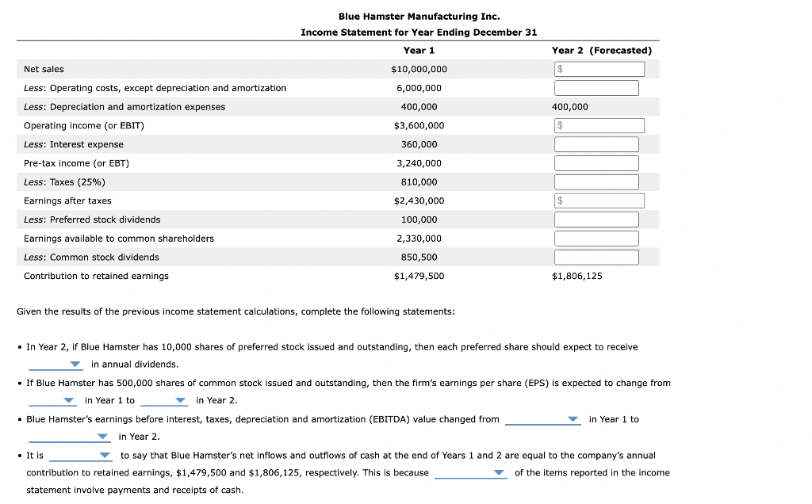
Task: Click the Year 2 Preferred stock dividends box
Action: point(596,220)
